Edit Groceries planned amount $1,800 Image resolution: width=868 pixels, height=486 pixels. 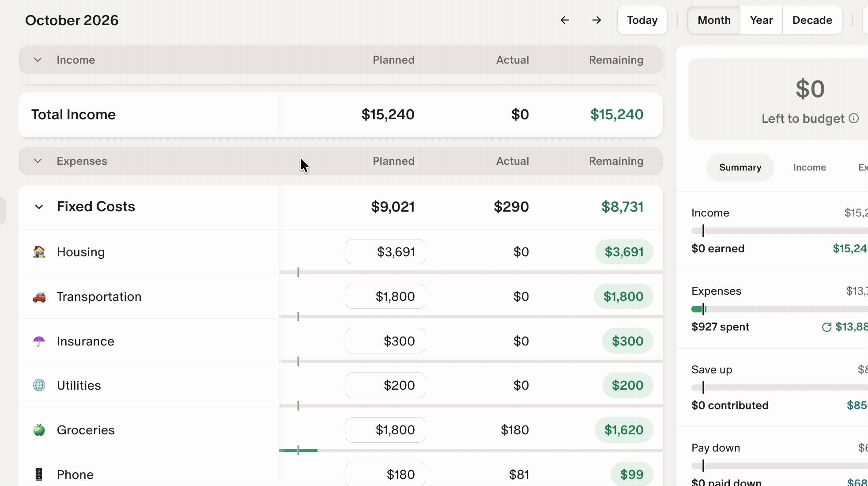(x=385, y=430)
